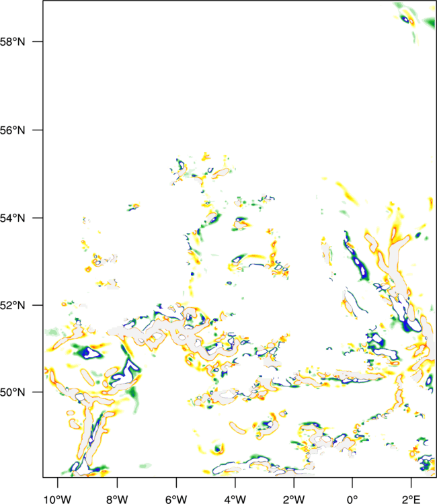Image resolution: width=437 pixels, height=504 pixels.
Task: Click the 2°E longitude label
Action: (x=411, y=499)
